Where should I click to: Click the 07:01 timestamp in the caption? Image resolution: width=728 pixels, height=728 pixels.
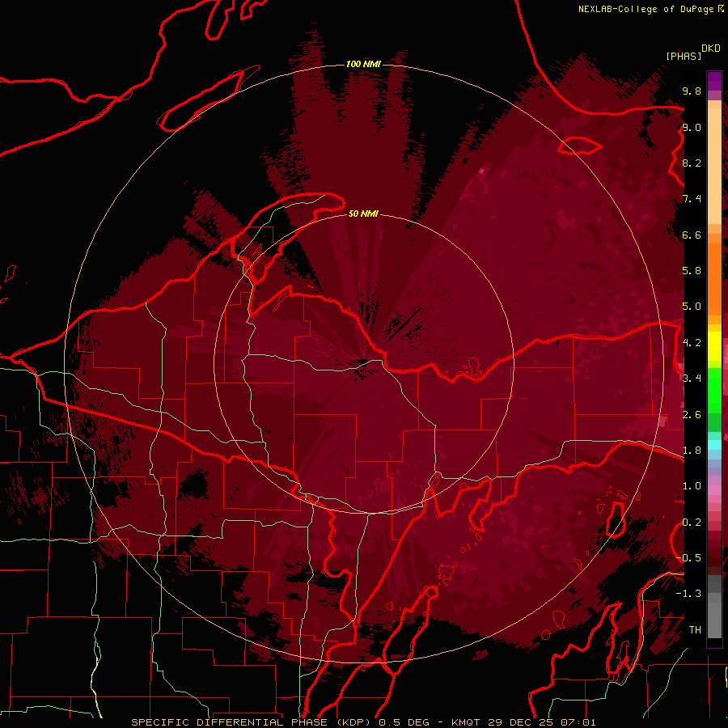(578, 722)
